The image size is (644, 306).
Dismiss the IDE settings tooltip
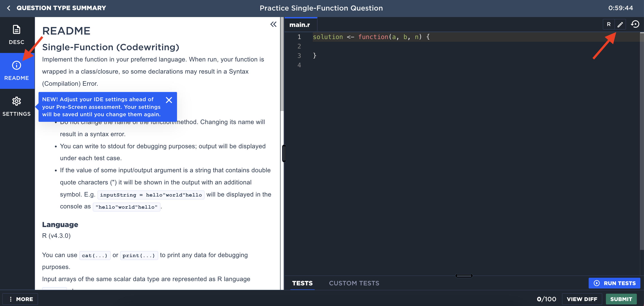[x=169, y=100]
